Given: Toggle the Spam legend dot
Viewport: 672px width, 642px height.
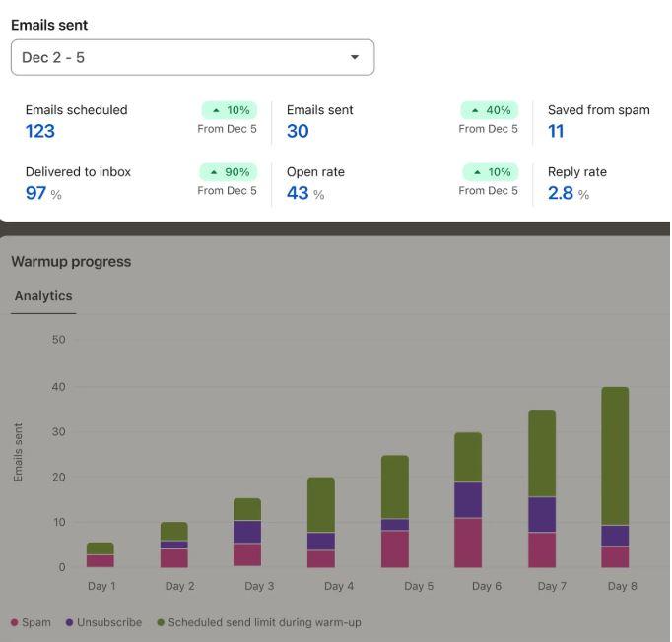Looking at the screenshot, I should pyautogui.click(x=14, y=622).
